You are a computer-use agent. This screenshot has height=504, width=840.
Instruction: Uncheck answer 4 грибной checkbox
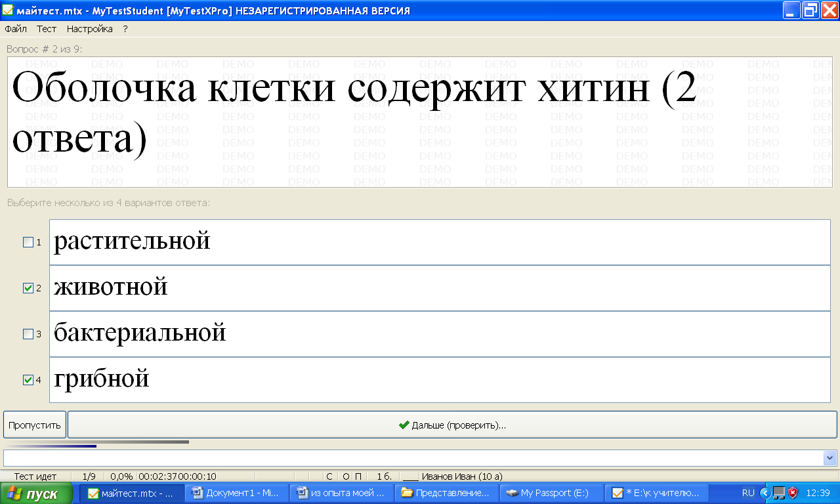click(28, 380)
